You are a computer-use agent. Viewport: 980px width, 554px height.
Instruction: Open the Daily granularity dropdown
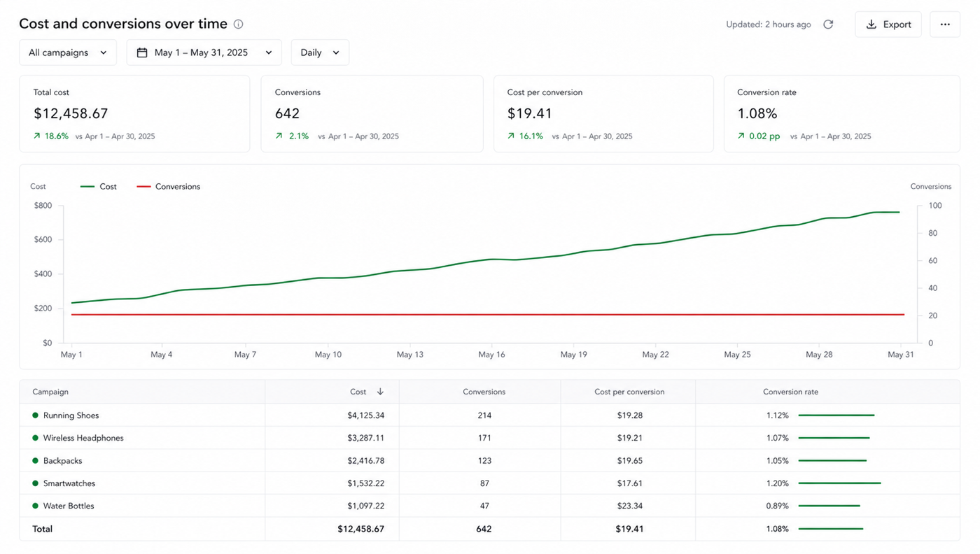pyautogui.click(x=320, y=52)
